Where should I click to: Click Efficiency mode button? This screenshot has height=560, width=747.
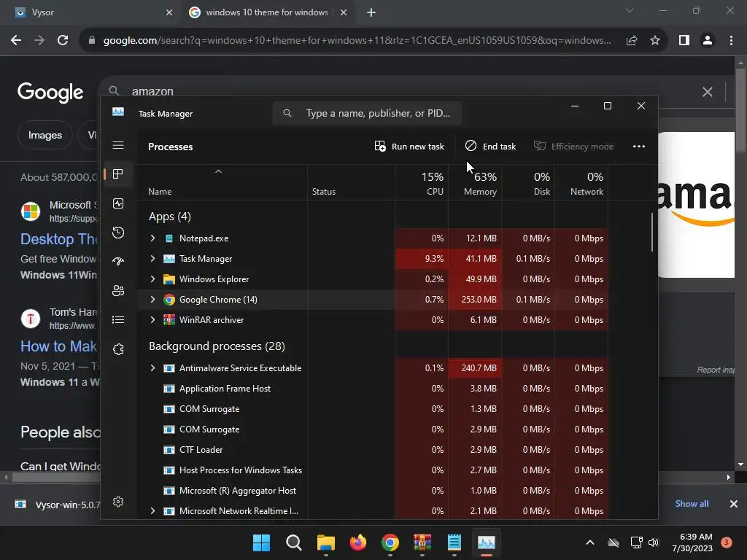[x=573, y=146]
